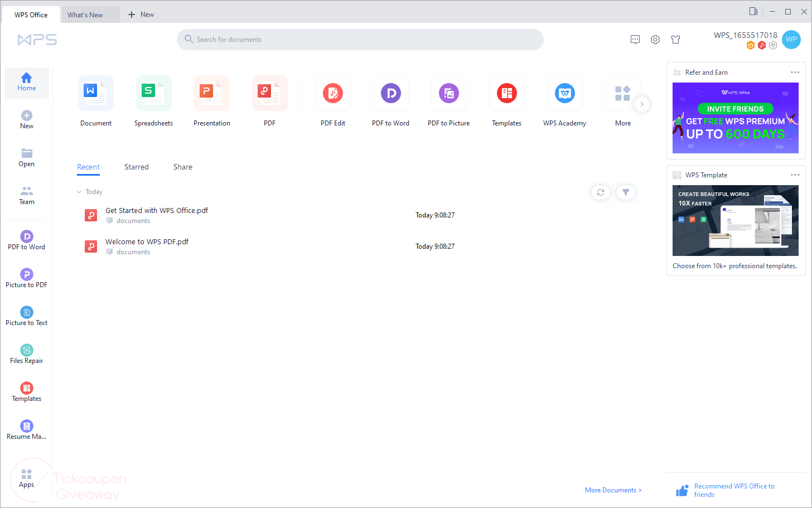This screenshot has width=812, height=508.
Task: Click the Search for documents field
Action: (360, 40)
